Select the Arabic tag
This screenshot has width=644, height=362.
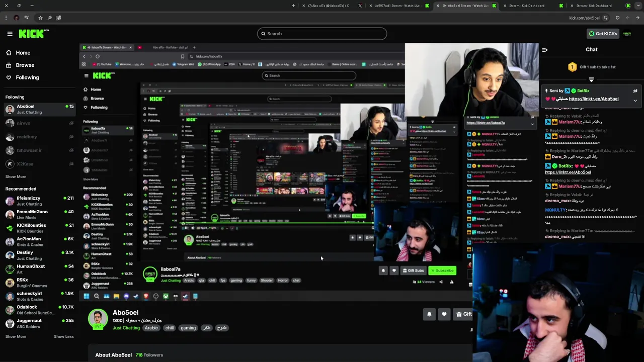tap(151, 328)
